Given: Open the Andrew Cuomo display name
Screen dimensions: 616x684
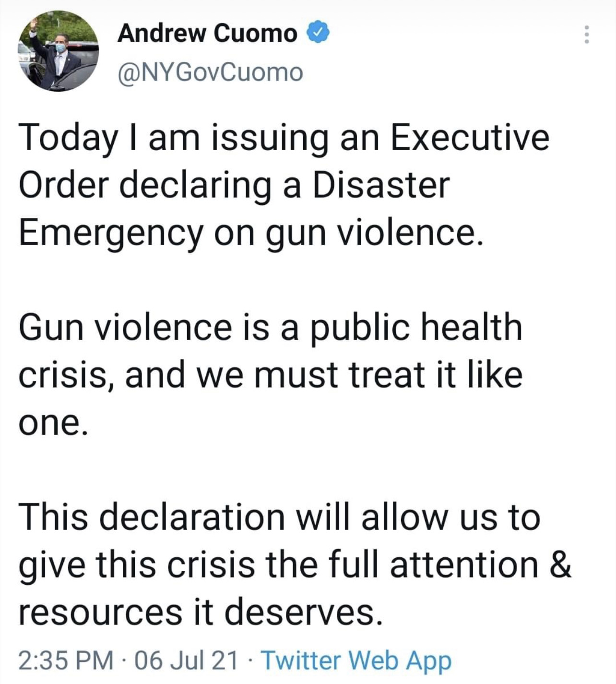Looking at the screenshot, I should pyautogui.click(x=208, y=34).
